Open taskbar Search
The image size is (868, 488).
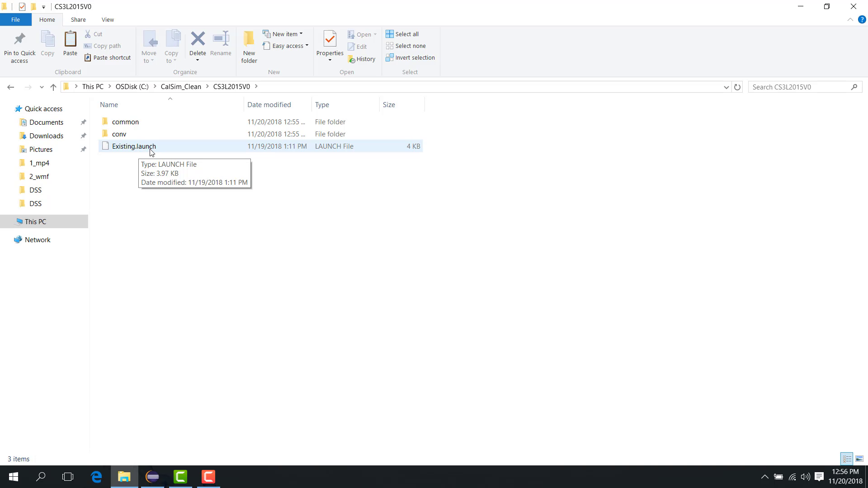pyautogui.click(x=41, y=477)
